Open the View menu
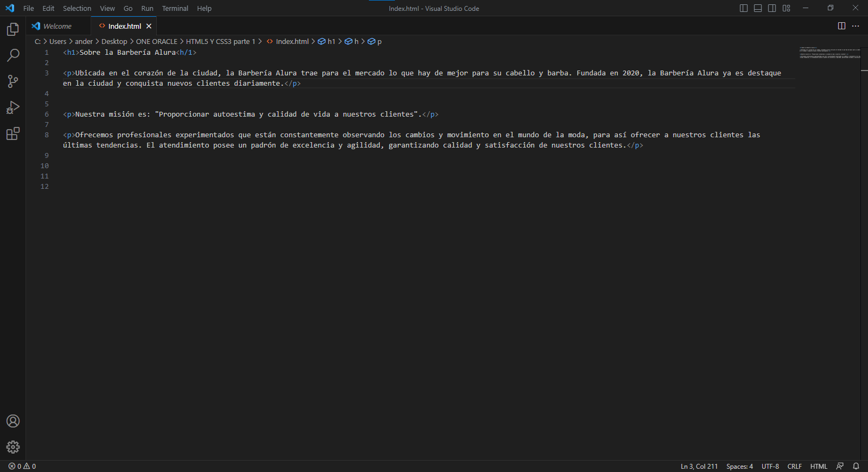This screenshot has height=472, width=868. pyautogui.click(x=107, y=8)
